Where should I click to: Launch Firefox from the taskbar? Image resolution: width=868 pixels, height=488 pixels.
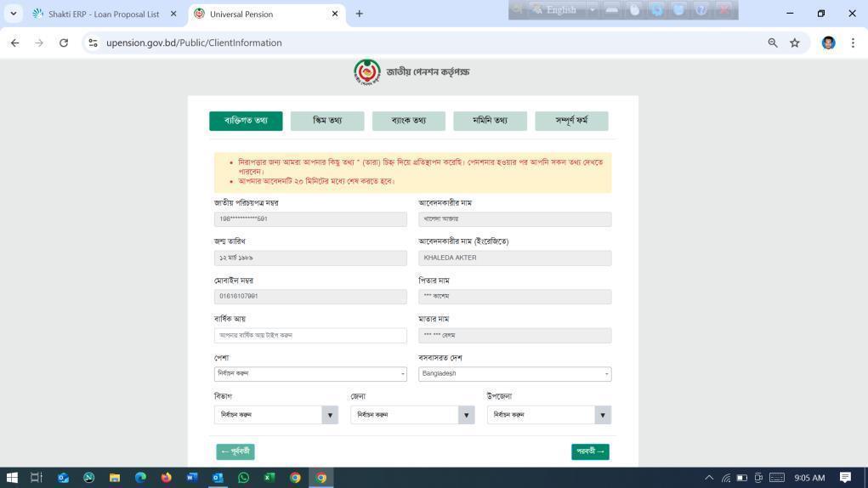click(166, 478)
